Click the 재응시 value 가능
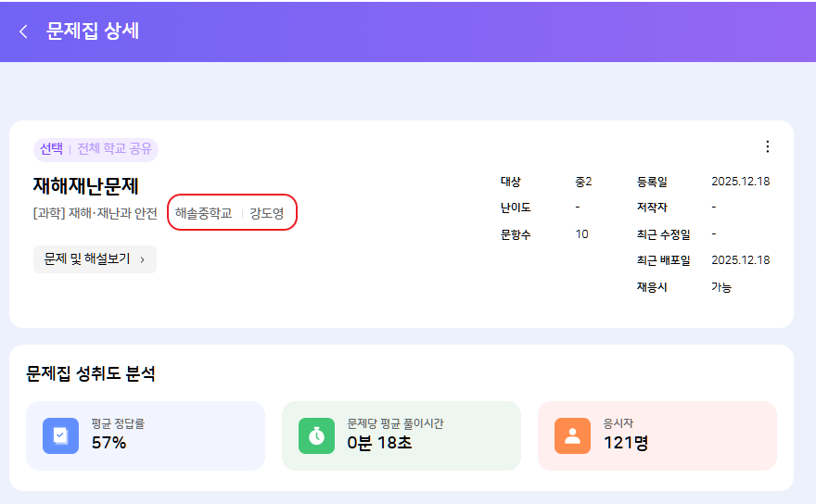816x504 pixels. point(721,287)
